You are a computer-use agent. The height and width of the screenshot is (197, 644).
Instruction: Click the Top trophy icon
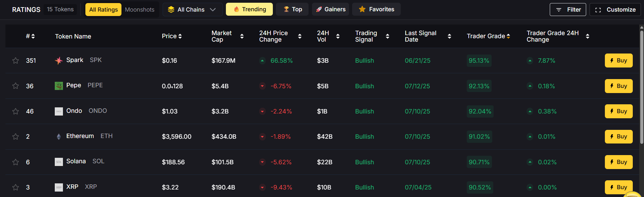286,9
